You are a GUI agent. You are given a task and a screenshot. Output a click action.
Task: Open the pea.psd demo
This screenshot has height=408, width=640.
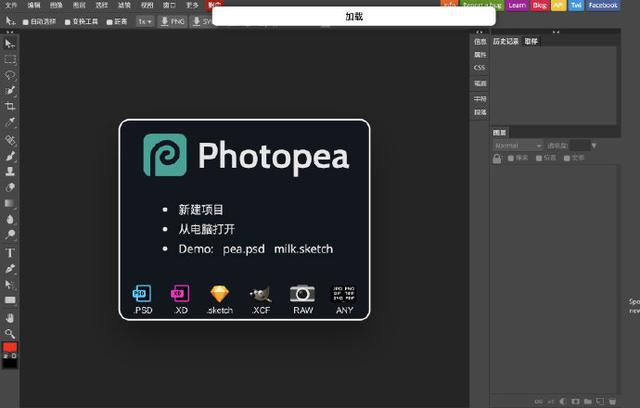pos(244,249)
